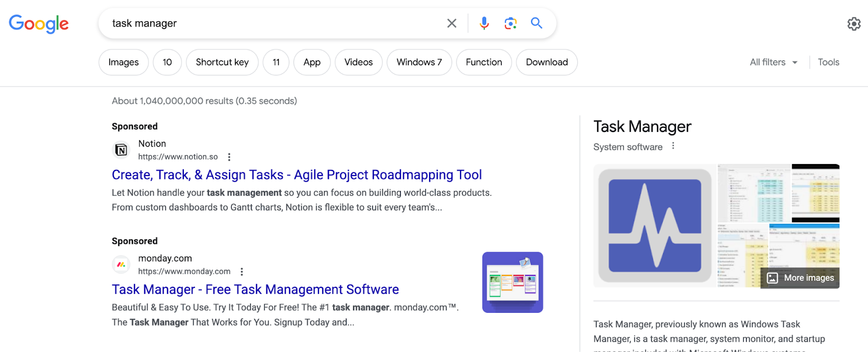
Task: Open settings gear icon
Action: (854, 24)
